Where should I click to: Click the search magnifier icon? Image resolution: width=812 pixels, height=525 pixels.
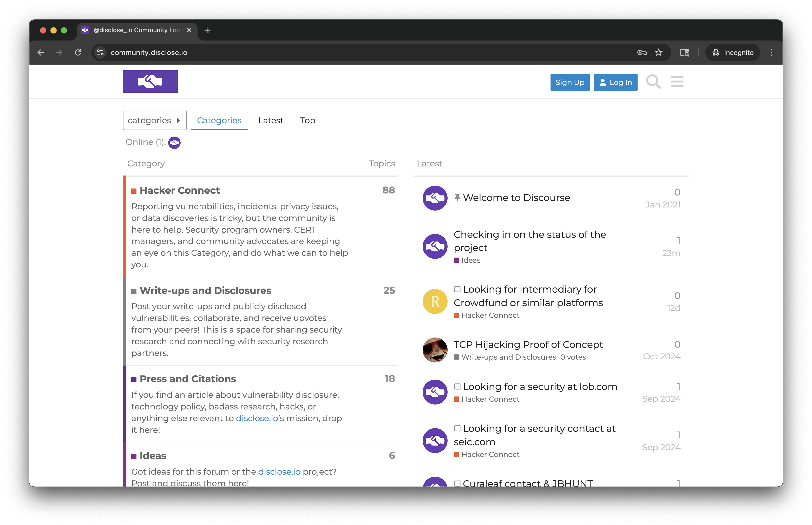pyautogui.click(x=653, y=82)
